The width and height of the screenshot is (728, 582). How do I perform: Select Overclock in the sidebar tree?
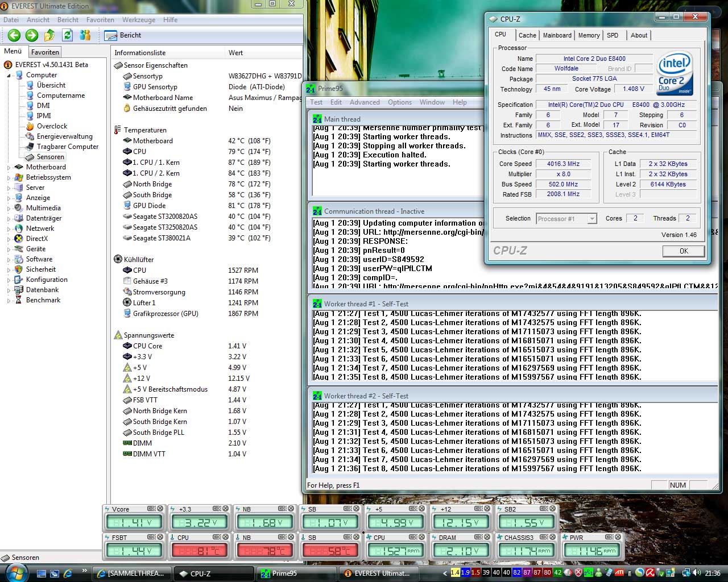tap(52, 126)
